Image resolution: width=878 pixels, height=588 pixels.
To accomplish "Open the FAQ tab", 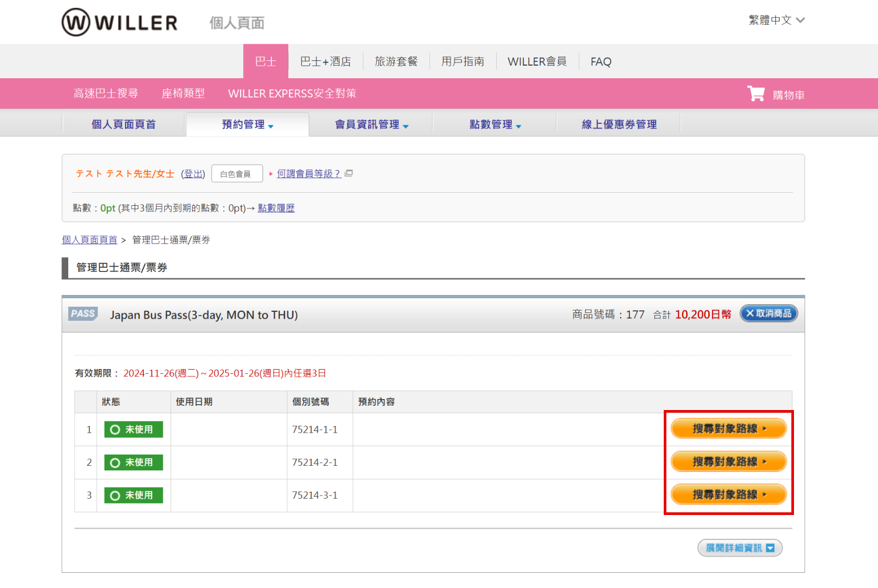I will click(x=601, y=61).
